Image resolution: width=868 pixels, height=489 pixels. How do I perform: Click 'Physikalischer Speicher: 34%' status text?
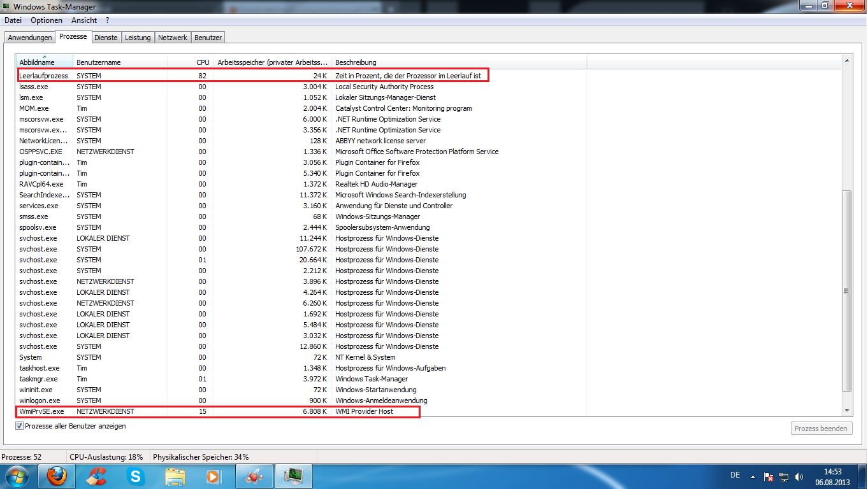201,457
